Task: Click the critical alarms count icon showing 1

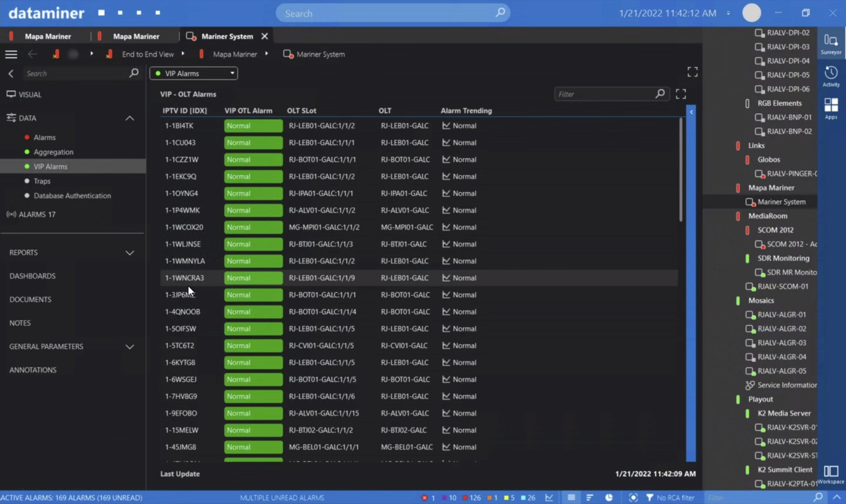Action: [x=428, y=497]
